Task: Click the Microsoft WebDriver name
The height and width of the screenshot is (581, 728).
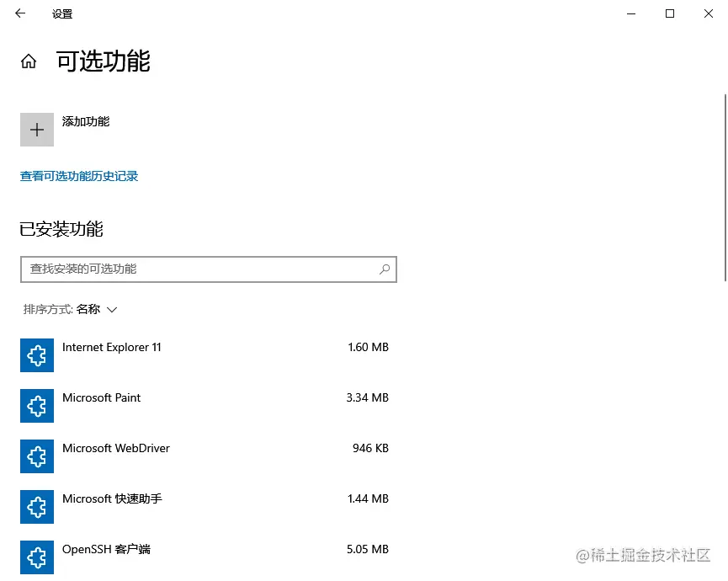Action: point(116,448)
